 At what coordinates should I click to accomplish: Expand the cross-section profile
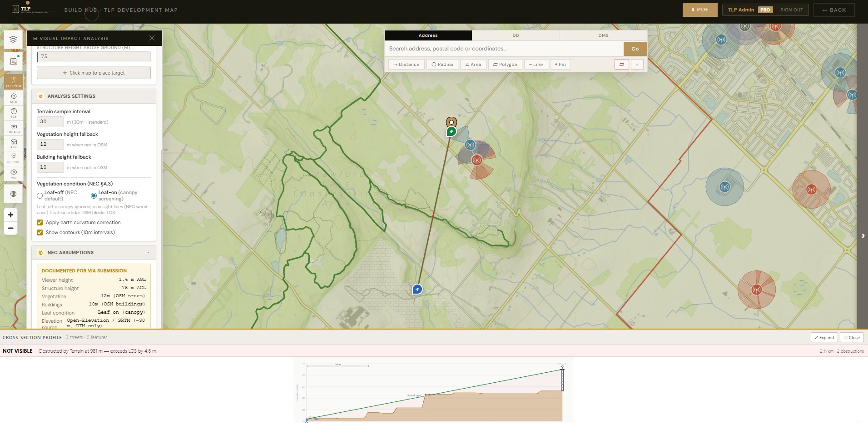coord(824,338)
